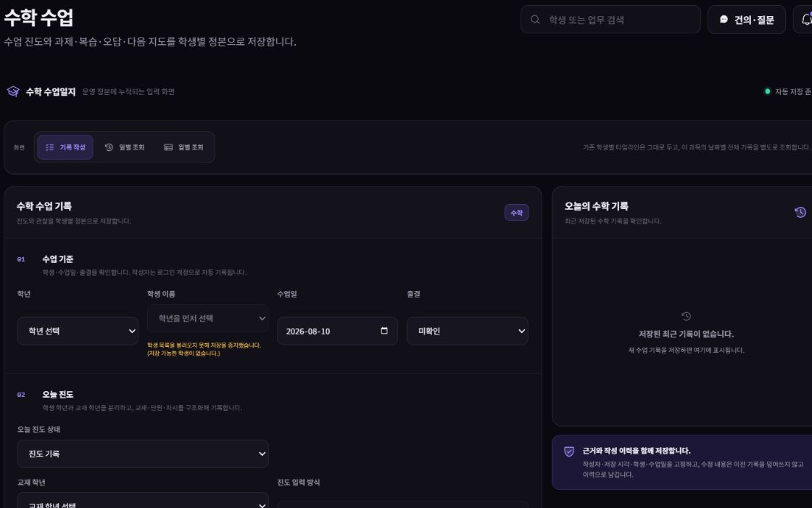Click the magnifier icon in the search box
The height and width of the screenshot is (508, 812).
[x=535, y=20]
